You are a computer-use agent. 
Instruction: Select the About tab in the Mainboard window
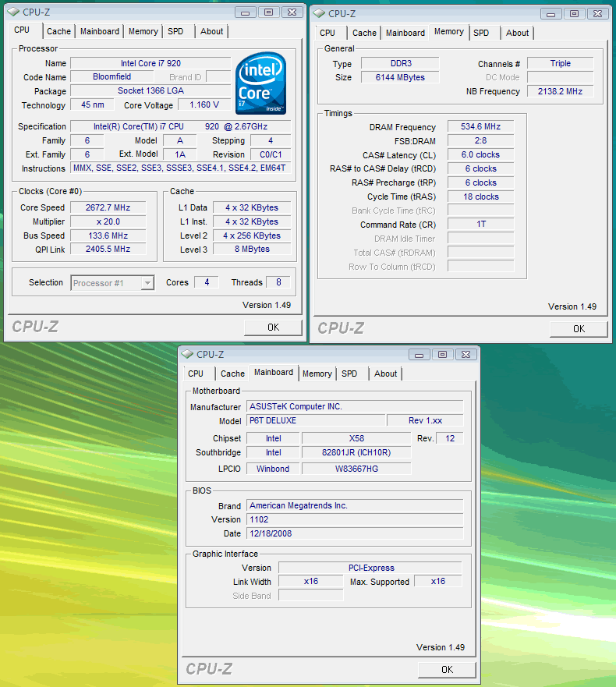coord(385,374)
